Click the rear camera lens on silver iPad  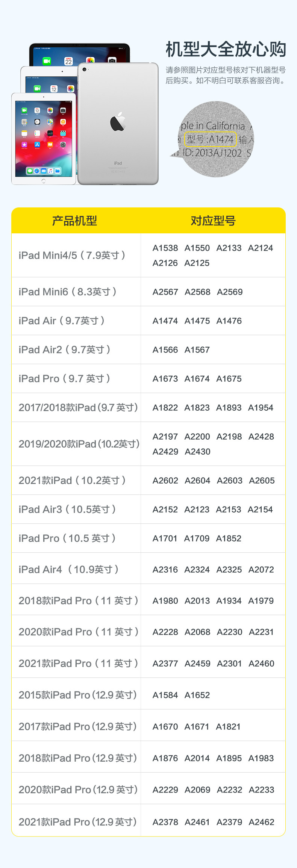[84, 70]
